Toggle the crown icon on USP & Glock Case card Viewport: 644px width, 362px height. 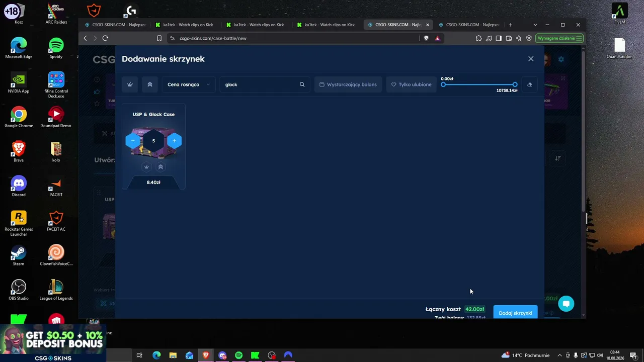click(146, 167)
